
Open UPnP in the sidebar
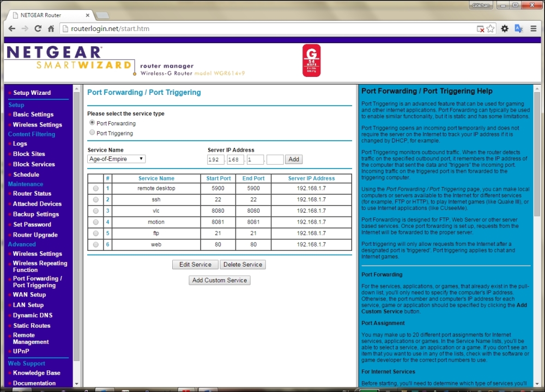(21, 351)
